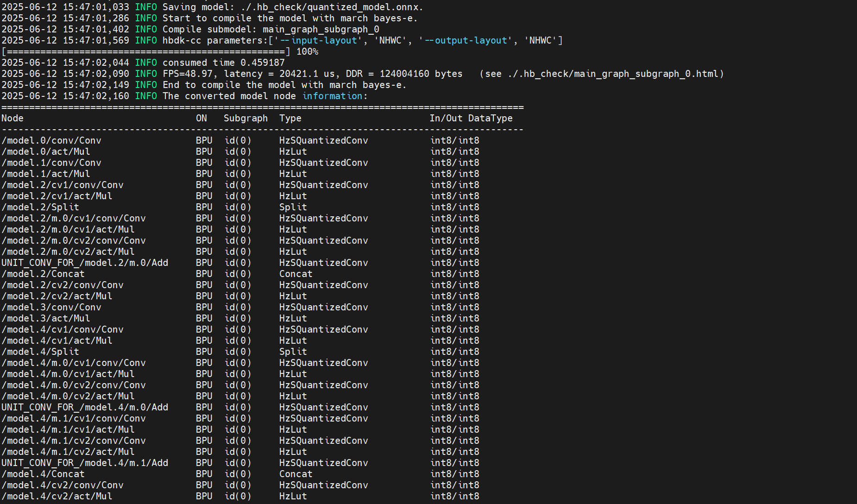This screenshot has width=857, height=504.
Task: Click 'UNIT_CONV_FOR_/model.4/m.1/Add' node name
Action: (x=85, y=463)
